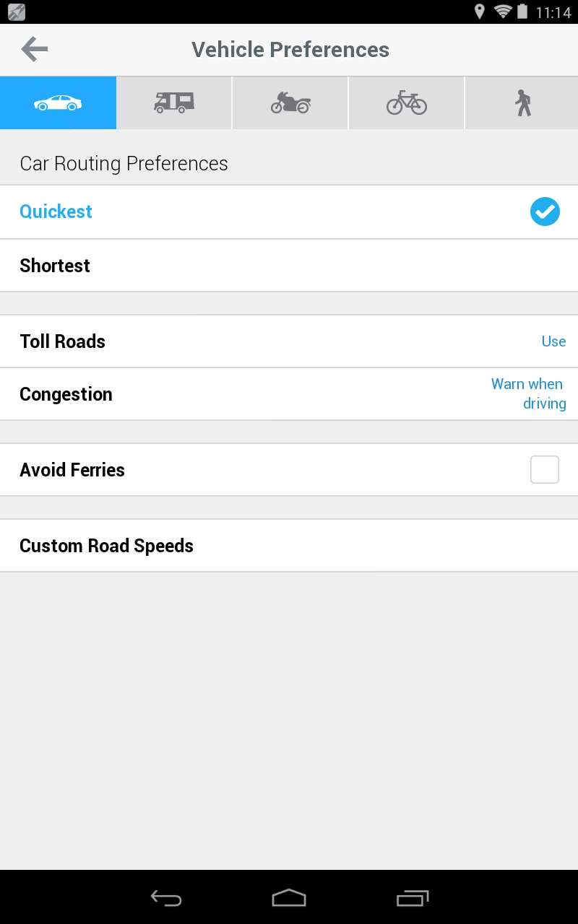Select the car vehicle icon tab

(58, 103)
